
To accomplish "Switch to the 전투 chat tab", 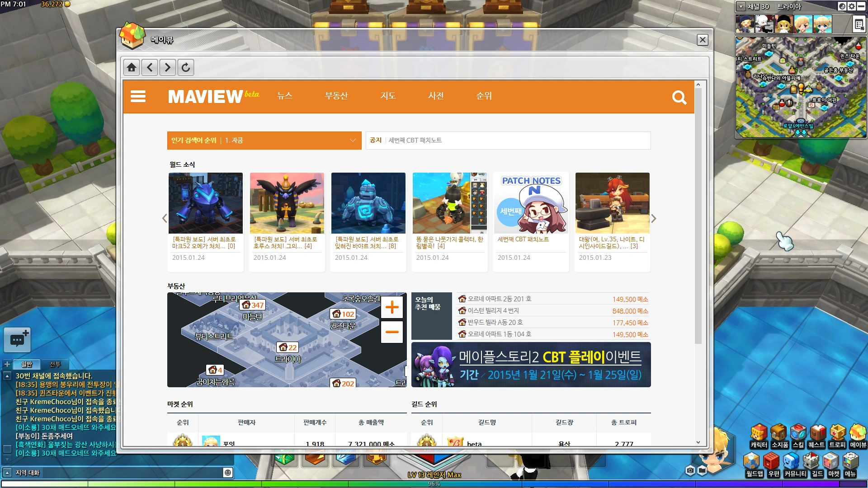I will coord(55,364).
